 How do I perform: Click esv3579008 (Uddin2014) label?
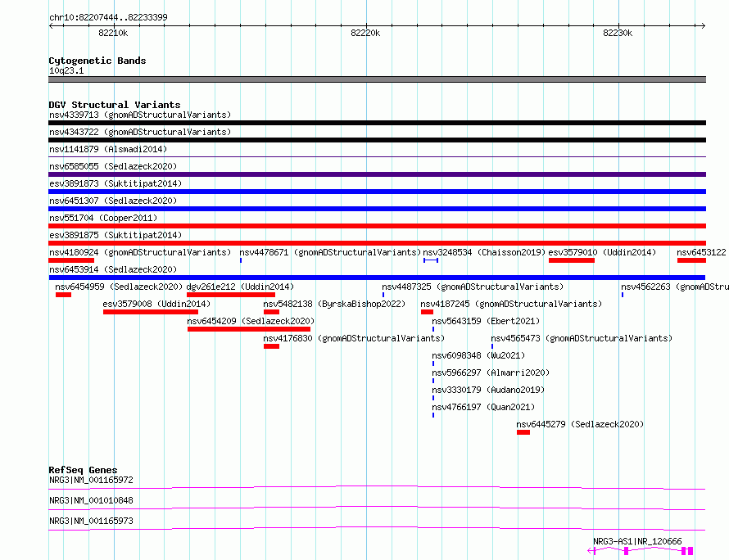[x=156, y=304]
